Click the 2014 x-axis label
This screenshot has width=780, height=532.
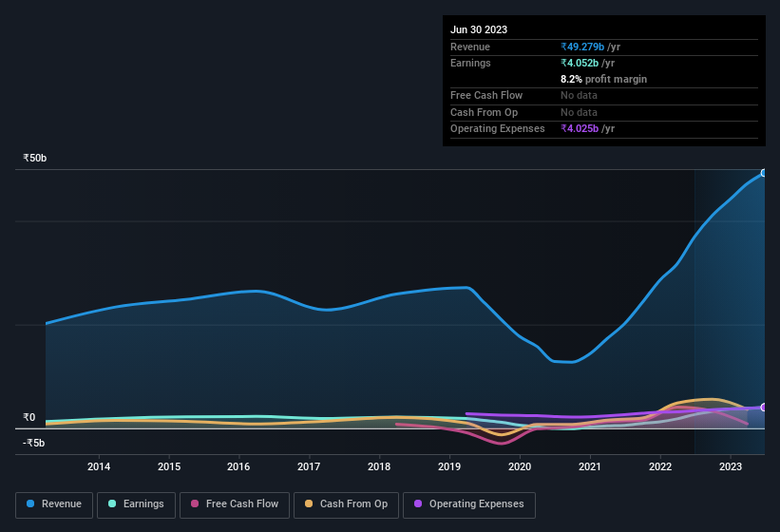point(99,466)
